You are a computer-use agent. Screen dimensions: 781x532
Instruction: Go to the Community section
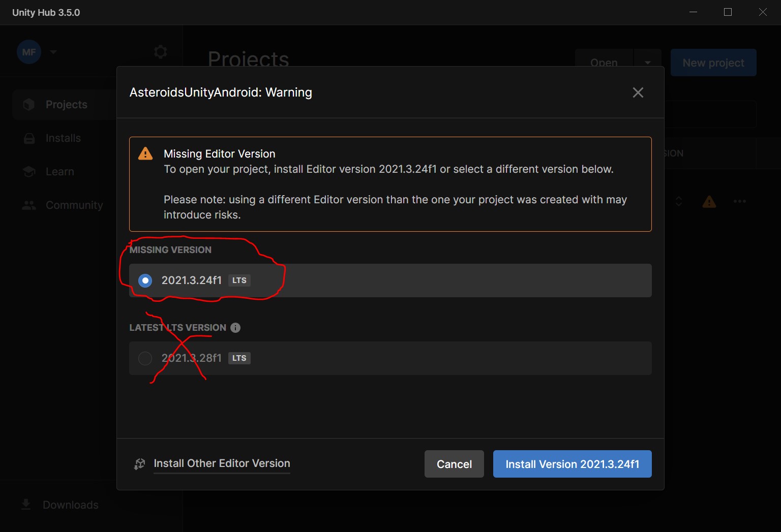point(74,205)
